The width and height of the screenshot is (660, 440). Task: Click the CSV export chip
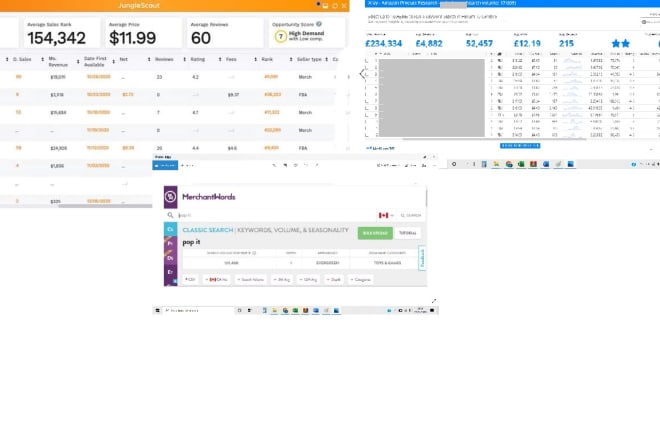[x=191, y=279]
